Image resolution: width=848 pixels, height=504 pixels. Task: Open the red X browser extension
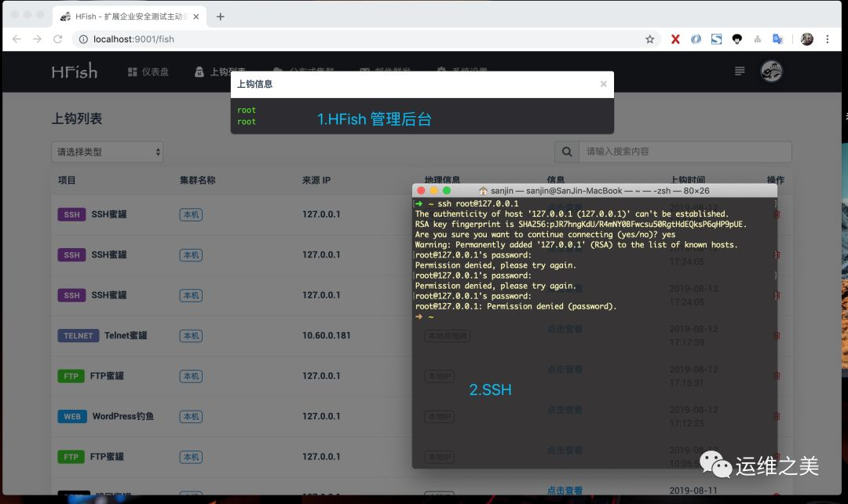tap(675, 39)
